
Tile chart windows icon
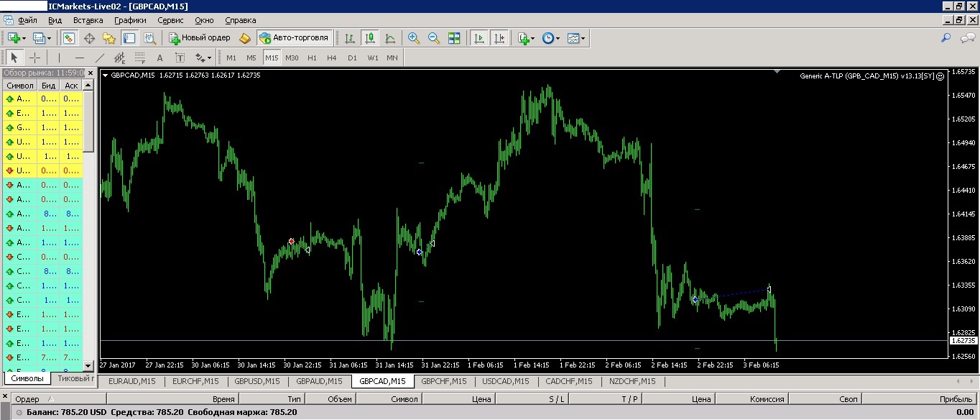tap(454, 38)
